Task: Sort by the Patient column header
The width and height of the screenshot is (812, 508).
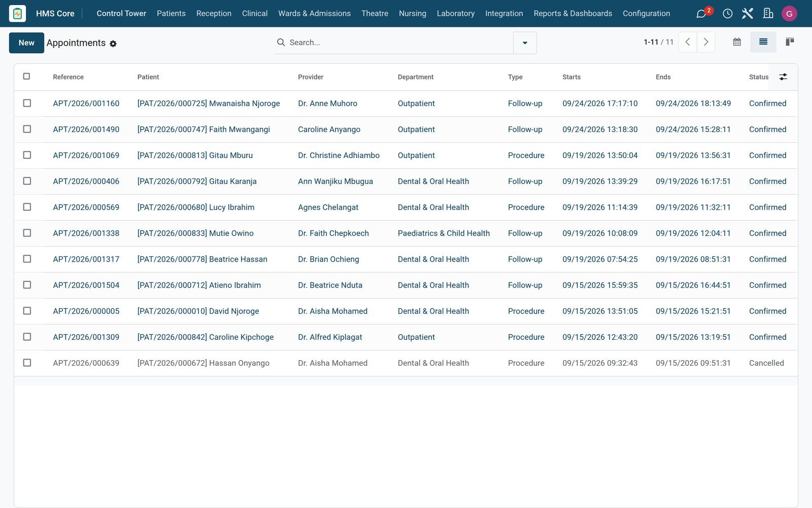Action: (x=148, y=77)
